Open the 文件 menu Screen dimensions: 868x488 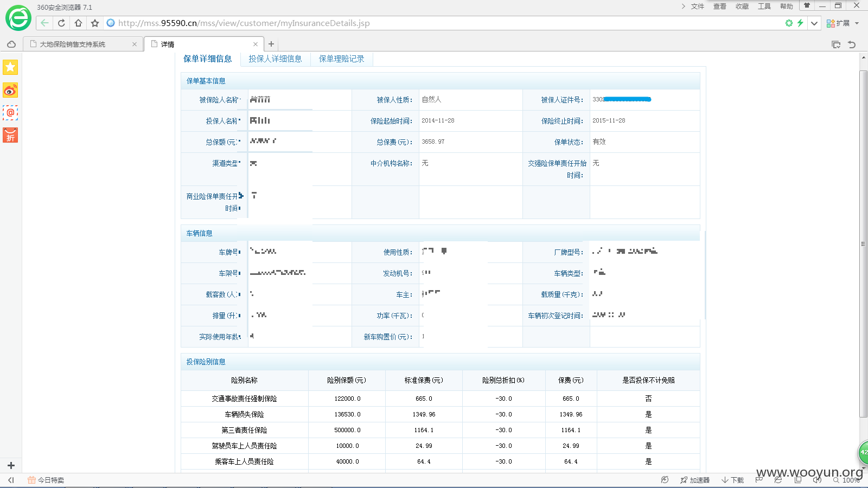tap(698, 7)
